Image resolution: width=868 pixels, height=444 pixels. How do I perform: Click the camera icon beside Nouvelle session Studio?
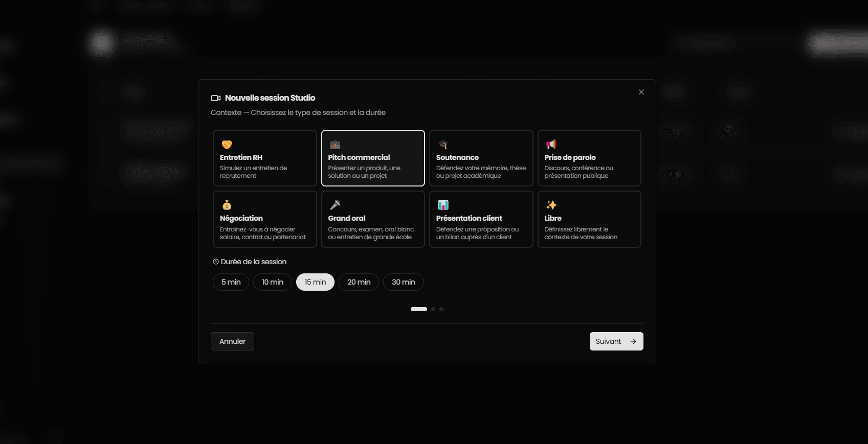pos(216,98)
